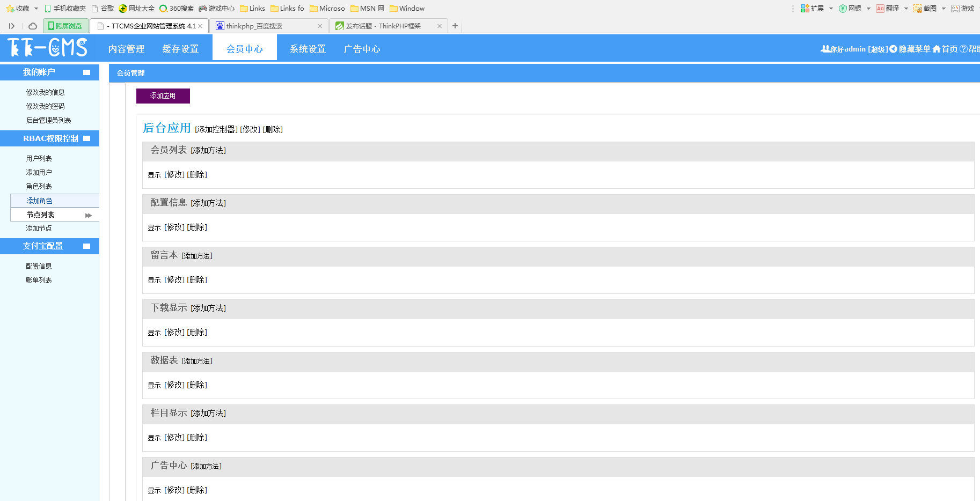This screenshot has height=501, width=980.
Task: Open the 收藏 favorites dropdown arrow
Action: point(36,9)
